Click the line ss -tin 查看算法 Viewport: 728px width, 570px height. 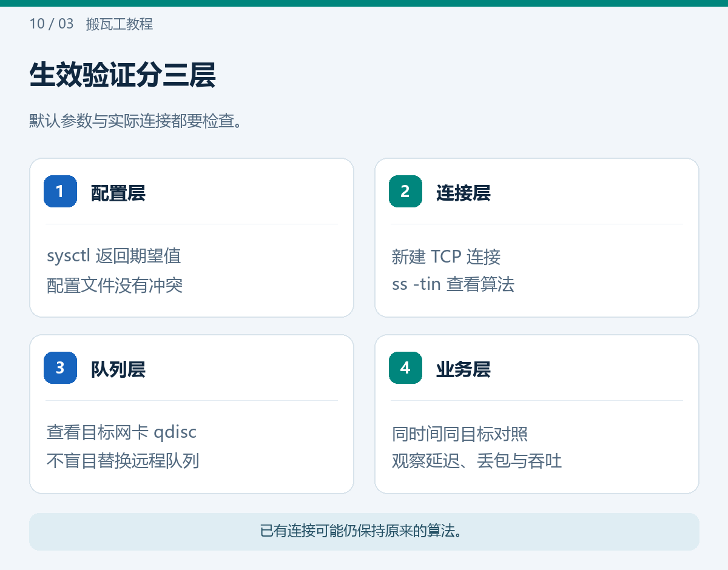[x=453, y=284]
